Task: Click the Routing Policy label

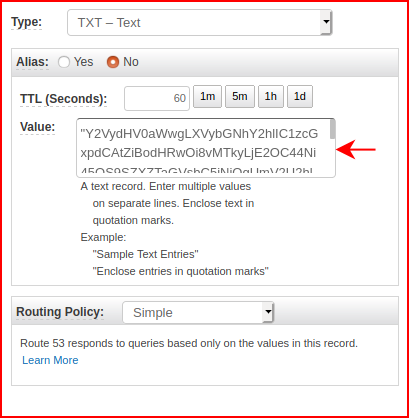Action: pyautogui.click(x=60, y=312)
